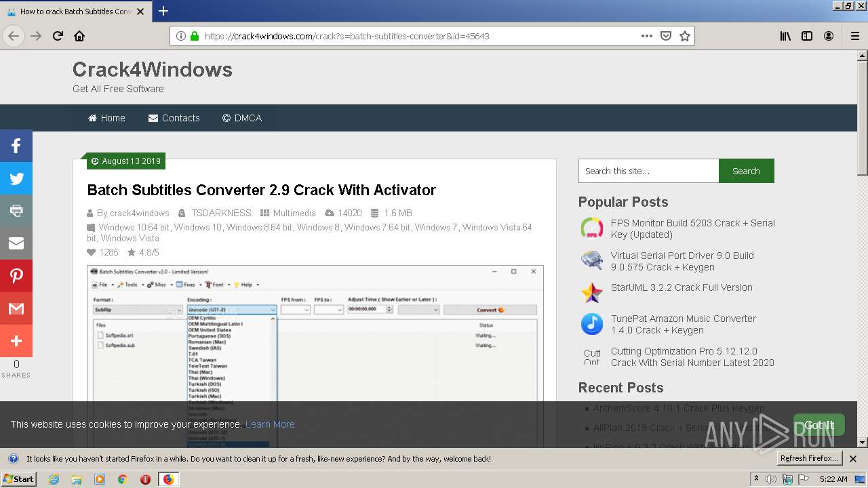The image size is (868, 488).
Task: Click the Crack4Windows site title
Action: tap(153, 69)
